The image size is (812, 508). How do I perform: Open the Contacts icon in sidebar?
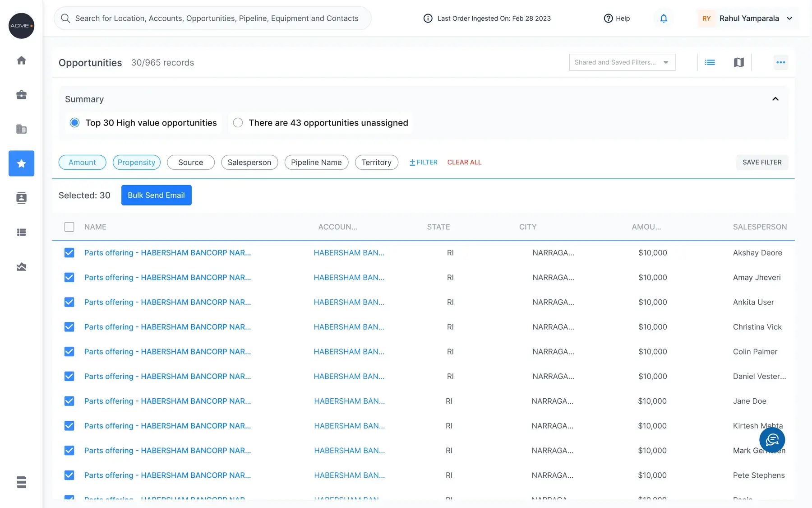tap(21, 198)
